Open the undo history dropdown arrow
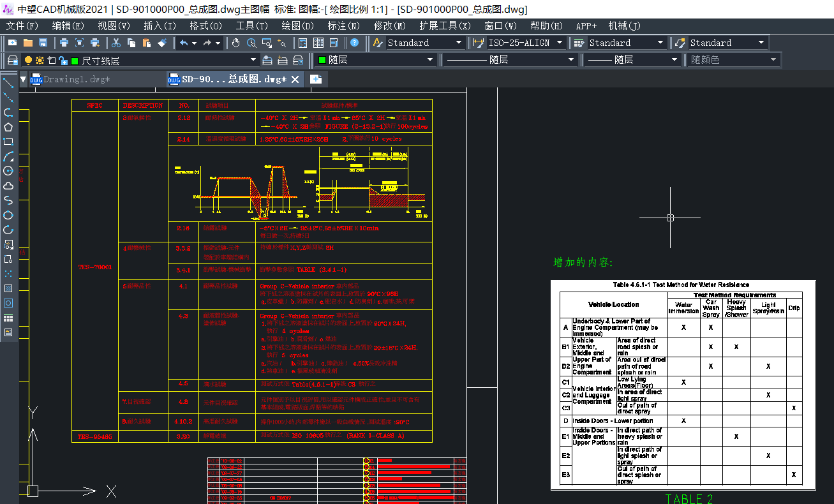This screenshot has width=834, height=504. pos(195,43)
